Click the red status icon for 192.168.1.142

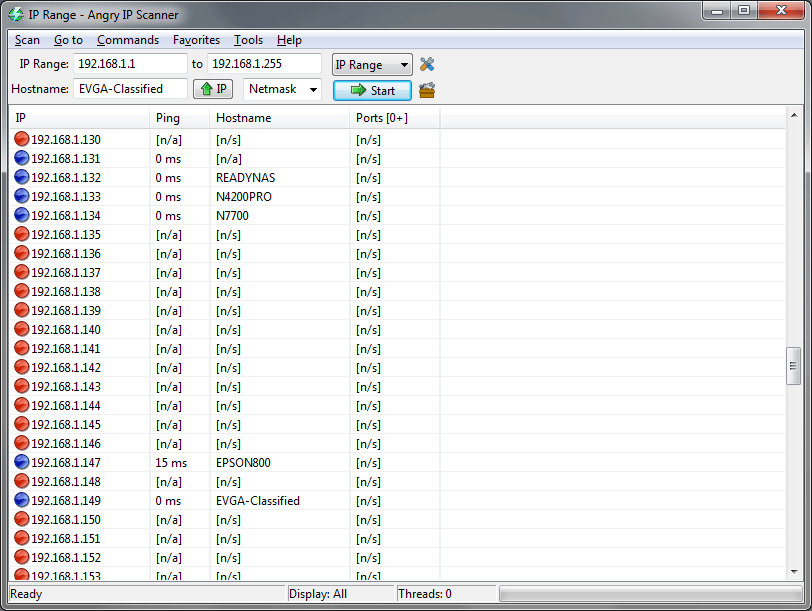click(x=22, y=367)
